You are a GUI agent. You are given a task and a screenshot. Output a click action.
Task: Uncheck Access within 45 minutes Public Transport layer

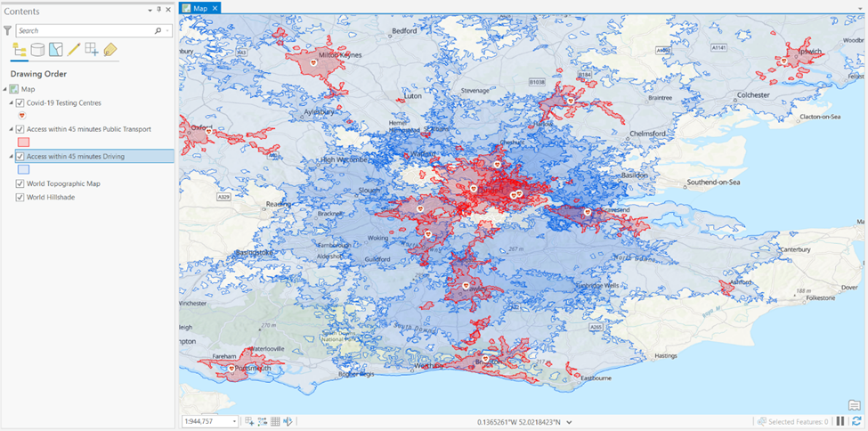point(20,129)
